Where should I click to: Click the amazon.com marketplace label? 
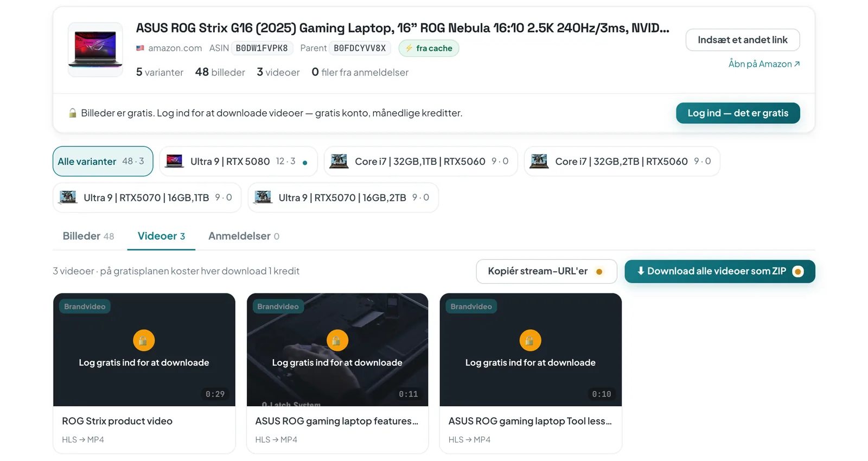coord(169,48)
